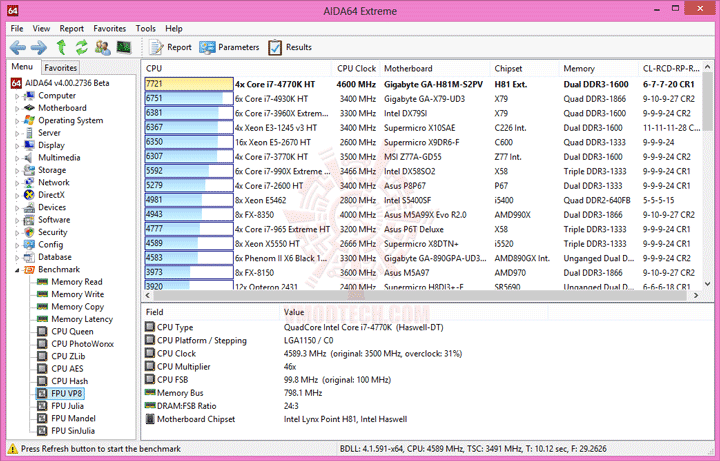This screenshot has height=461, width=720.
Task: Click the horizontal scrollbar left arrow
Action: pos(148,295)
